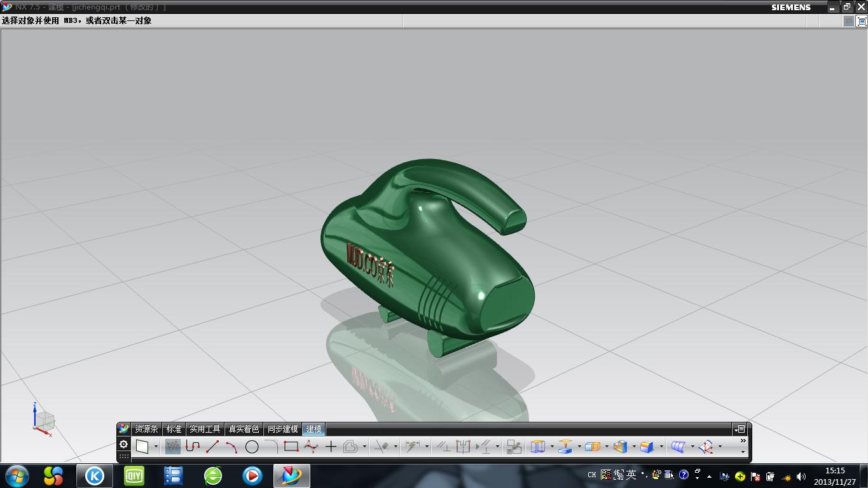This screenshot has height=488, width=868.
Task: Select the Point (plus) tool
Action: tap(331, 447)
